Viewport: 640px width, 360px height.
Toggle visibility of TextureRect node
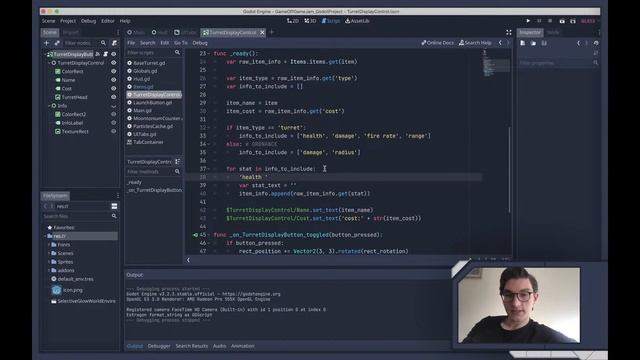113,131
